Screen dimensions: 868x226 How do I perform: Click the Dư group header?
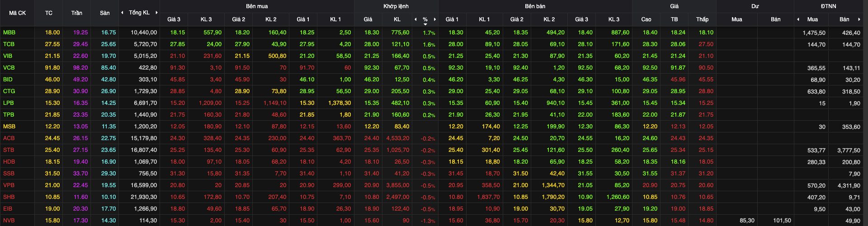point(755,6)
